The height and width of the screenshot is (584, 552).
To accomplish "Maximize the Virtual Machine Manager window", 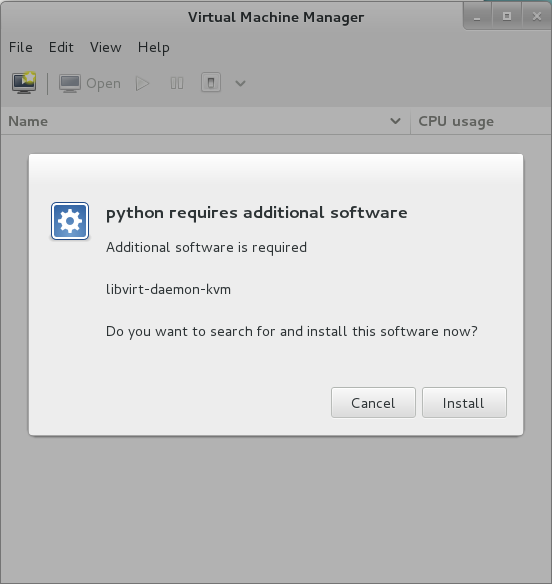I will point(507,16).
